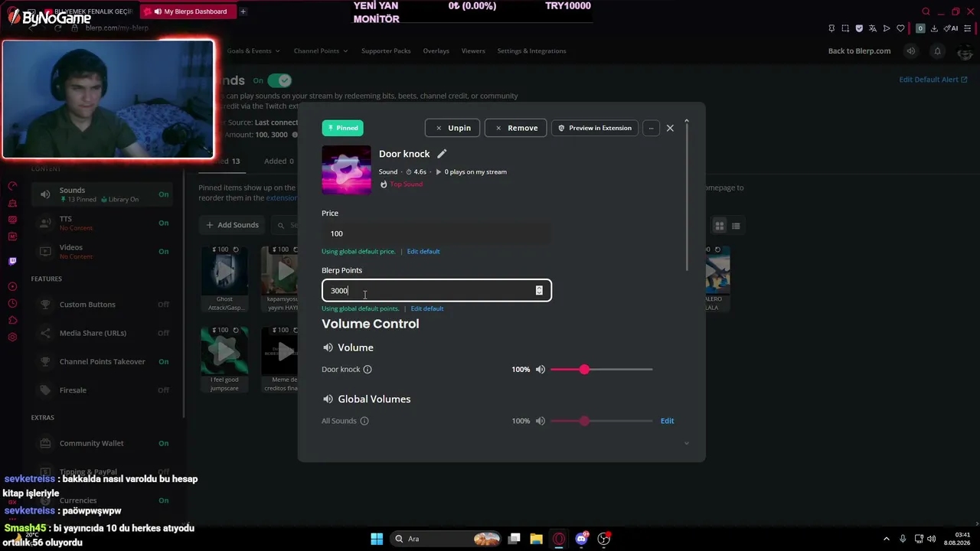Open the notifications bell in Blerp header

coord(937,51)
